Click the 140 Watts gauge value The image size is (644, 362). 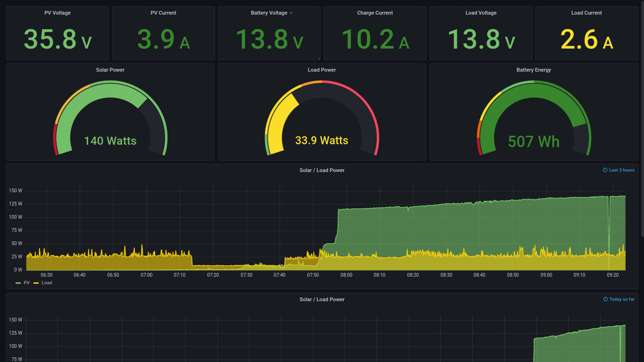click(x=110, y=141)
